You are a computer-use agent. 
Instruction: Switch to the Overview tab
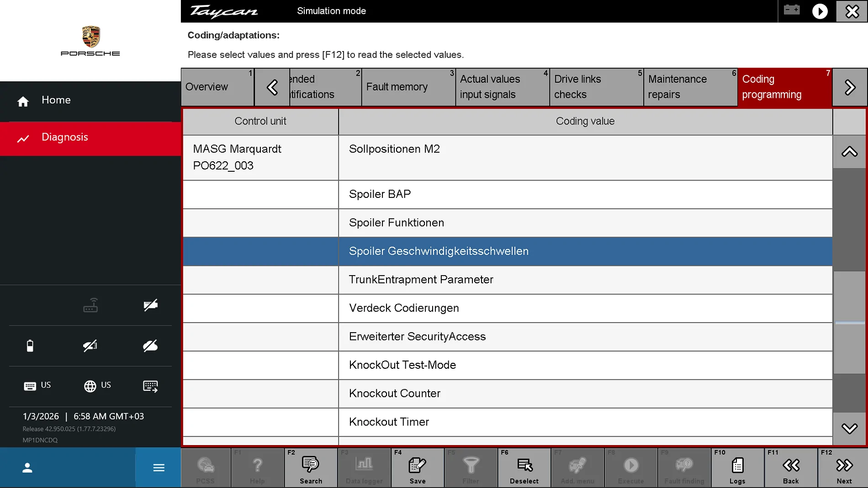(x=217, y=87)
